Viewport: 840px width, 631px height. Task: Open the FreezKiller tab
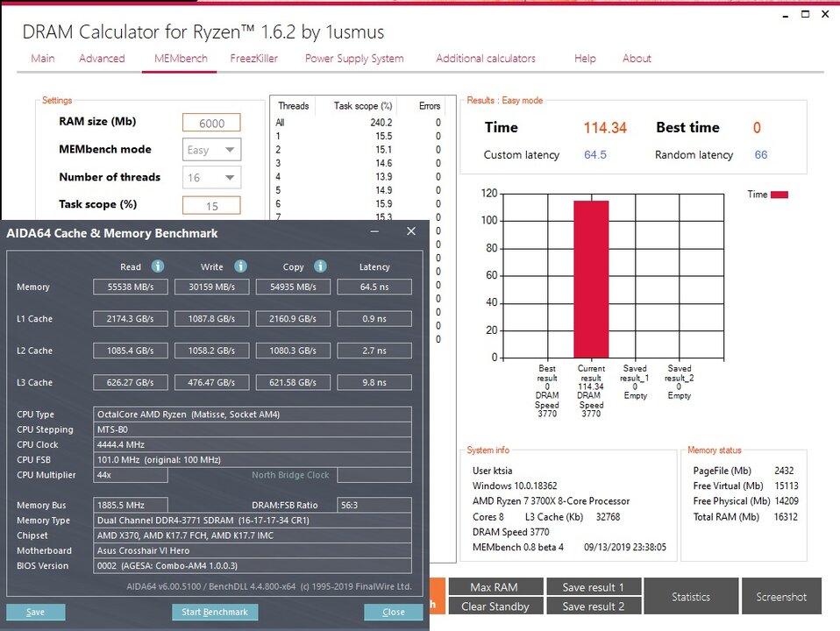pos(254,59)
